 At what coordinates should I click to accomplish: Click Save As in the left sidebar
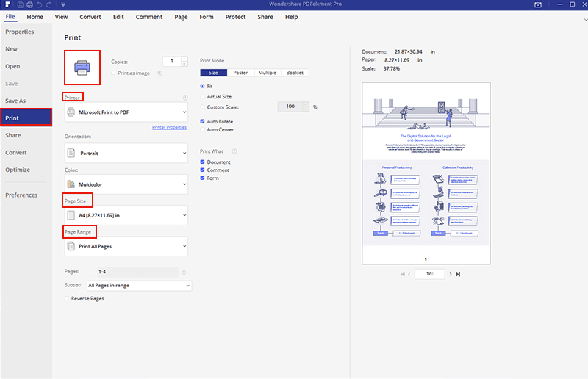(15, 101)
